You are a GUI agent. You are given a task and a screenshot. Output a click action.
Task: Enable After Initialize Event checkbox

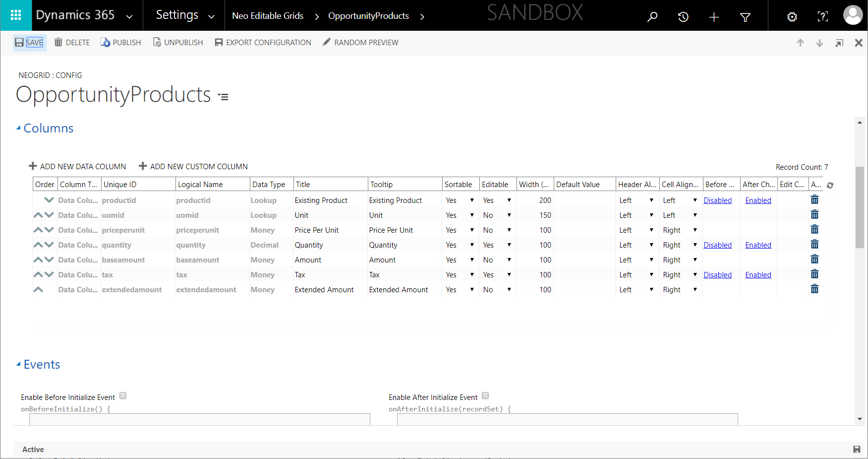(x=485, y=395)
